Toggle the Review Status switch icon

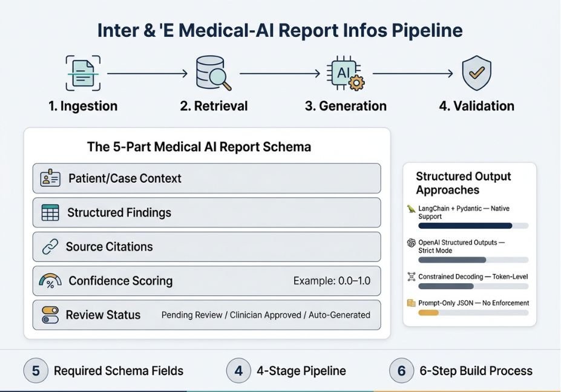click(50, 315)
